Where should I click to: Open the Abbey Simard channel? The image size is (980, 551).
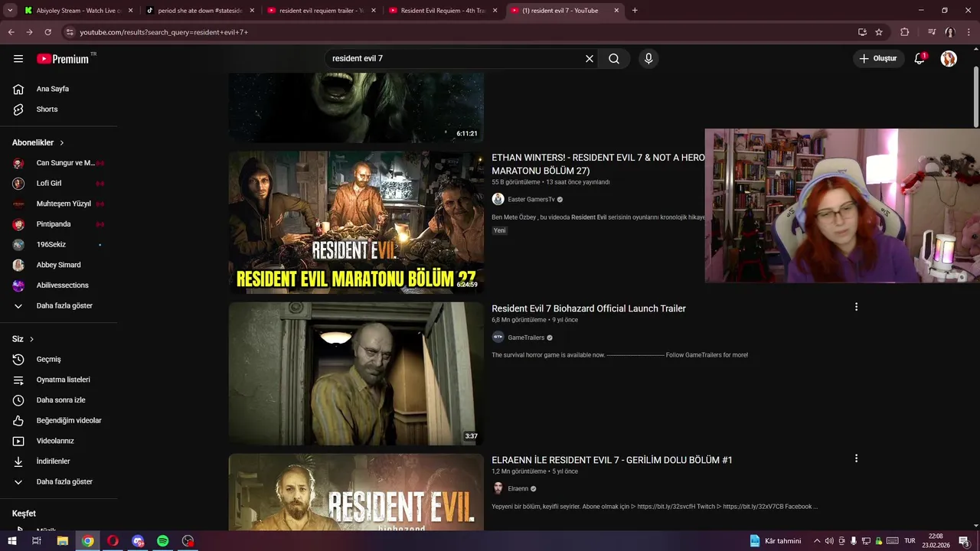[58, 265]
